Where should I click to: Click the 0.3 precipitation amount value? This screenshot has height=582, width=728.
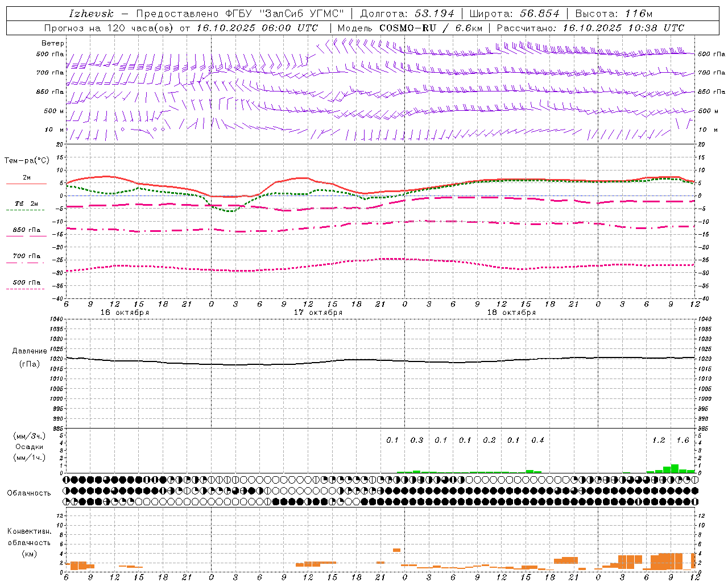click(x=417, y=440)
